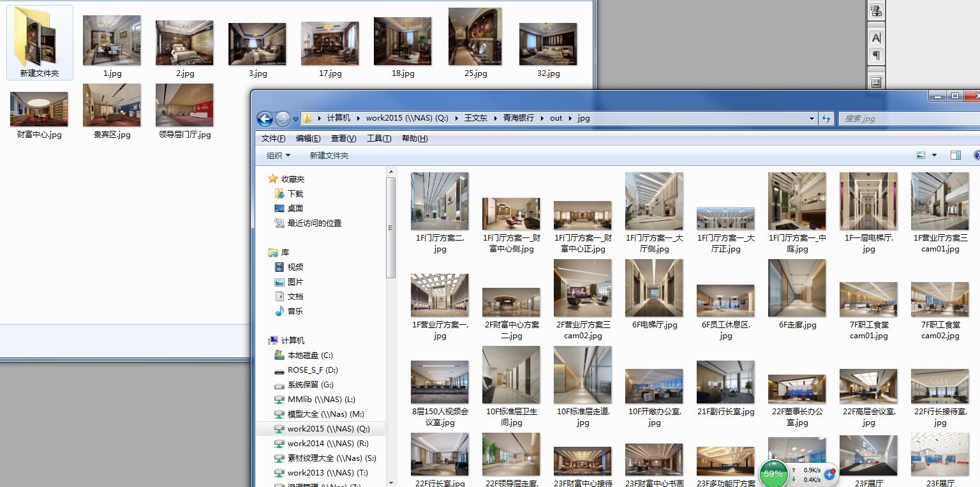980x487 pixels.
Task: Open Videos (视频) library
Action: pos(288,267)
